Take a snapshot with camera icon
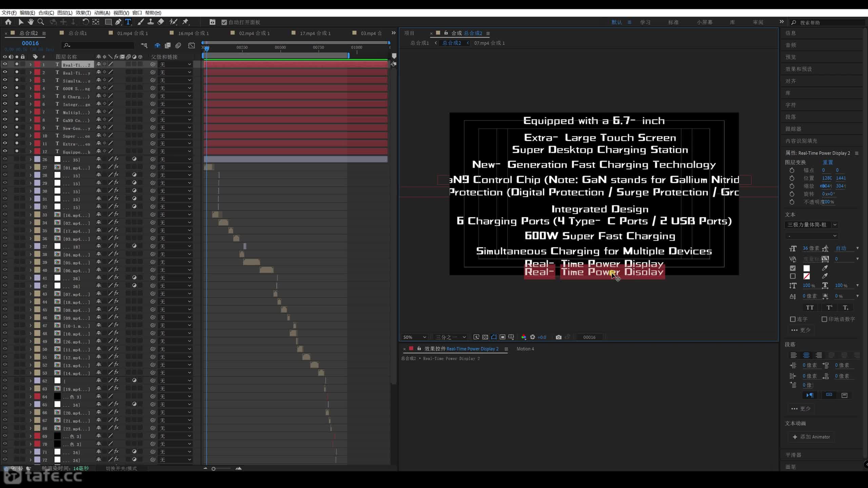The width and height of the screenshot is (868, 488). (558, 337)
